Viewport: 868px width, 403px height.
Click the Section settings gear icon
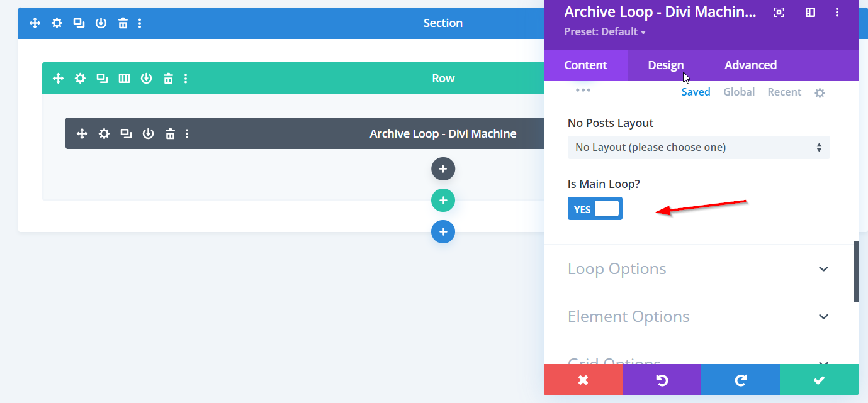click(57, 23)
